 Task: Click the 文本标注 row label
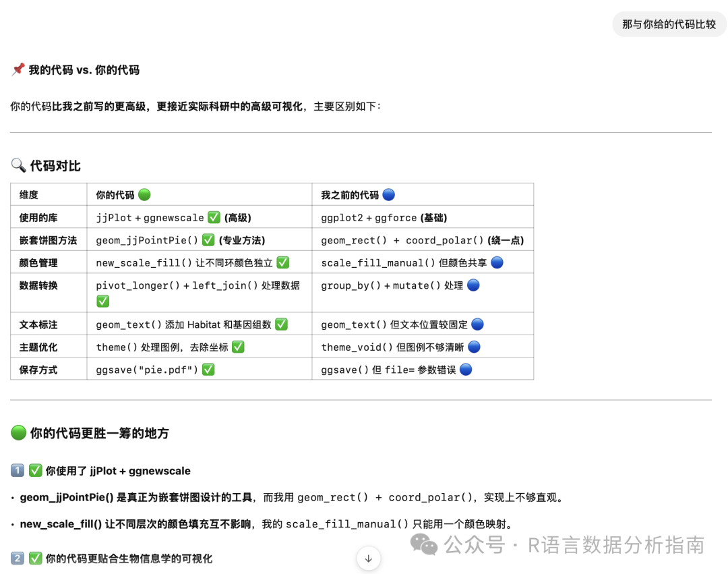(x=38, y=324)
